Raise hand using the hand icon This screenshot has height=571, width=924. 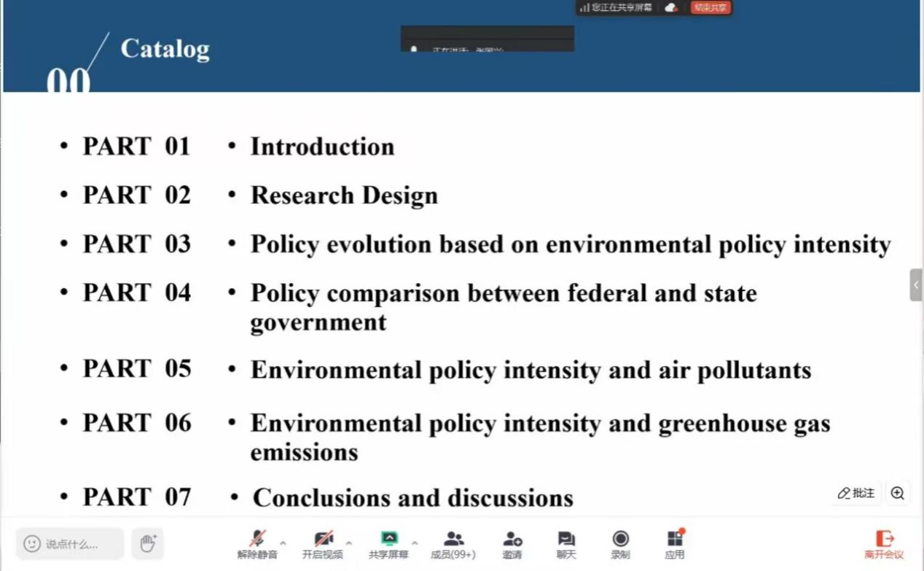click(x=148, y=543)
